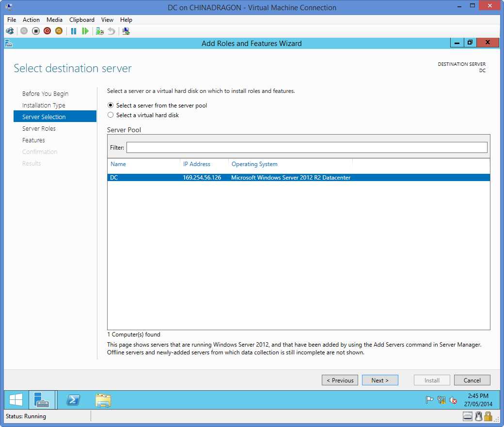Sort by the Name column header
This screenshot has width=504, height=427.
click(x=118, y=164)
